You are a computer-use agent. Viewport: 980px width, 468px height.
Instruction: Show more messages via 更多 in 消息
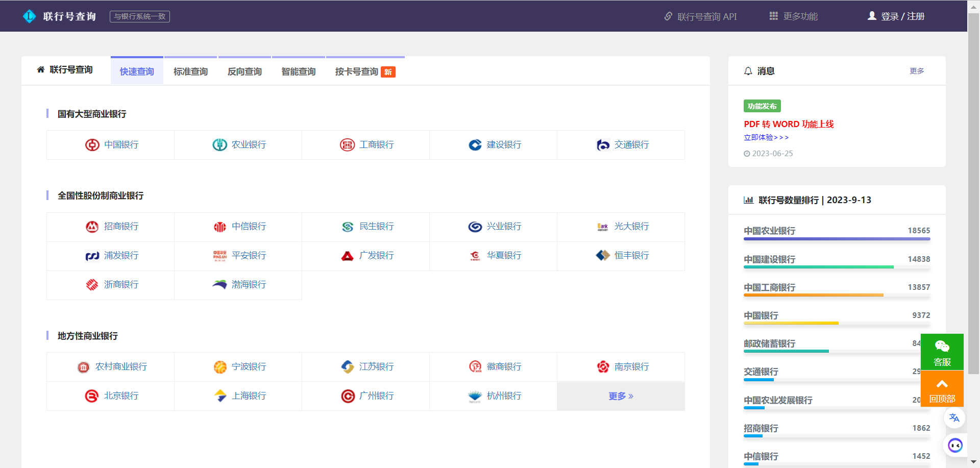coord(916,71)
